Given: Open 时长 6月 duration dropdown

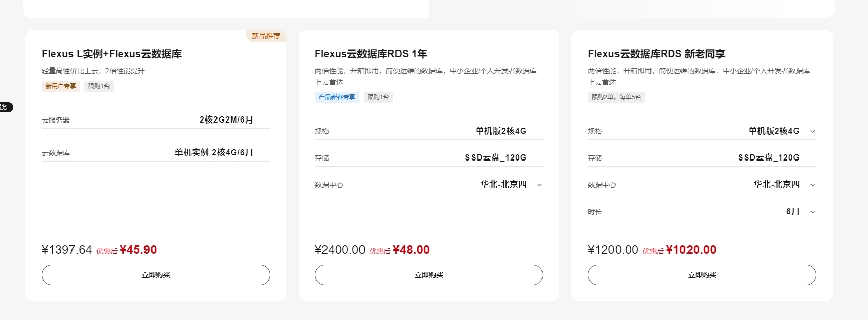Looking at the screenshot, I should point(813,212).
